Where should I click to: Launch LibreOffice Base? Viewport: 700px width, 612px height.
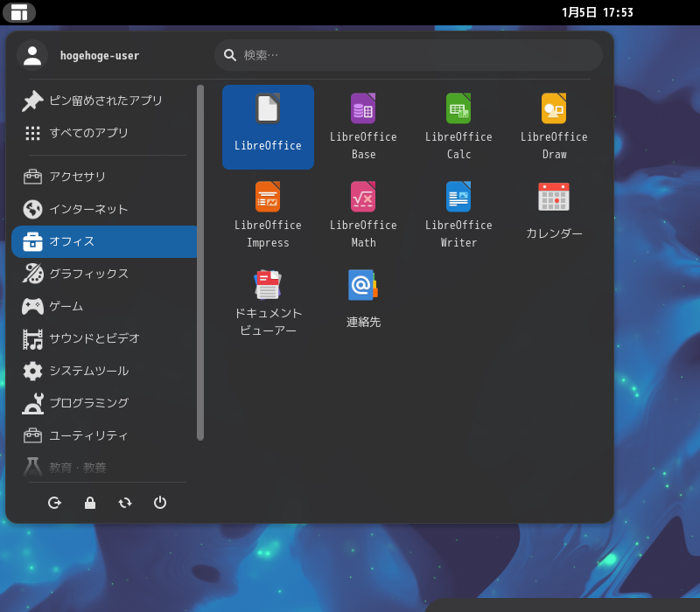coord(363,127)
